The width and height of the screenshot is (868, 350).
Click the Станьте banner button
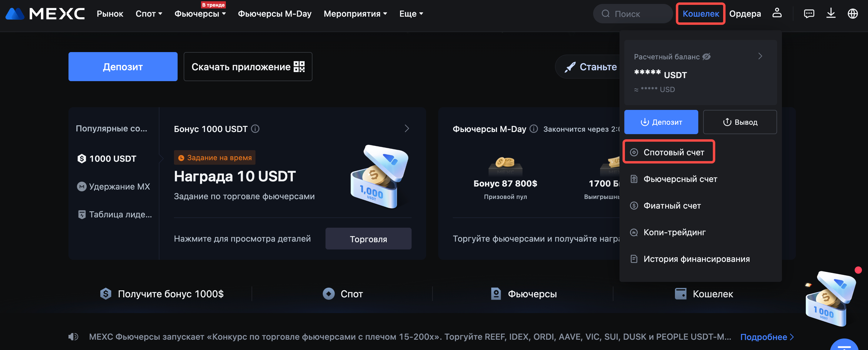[x=588, y=67]
